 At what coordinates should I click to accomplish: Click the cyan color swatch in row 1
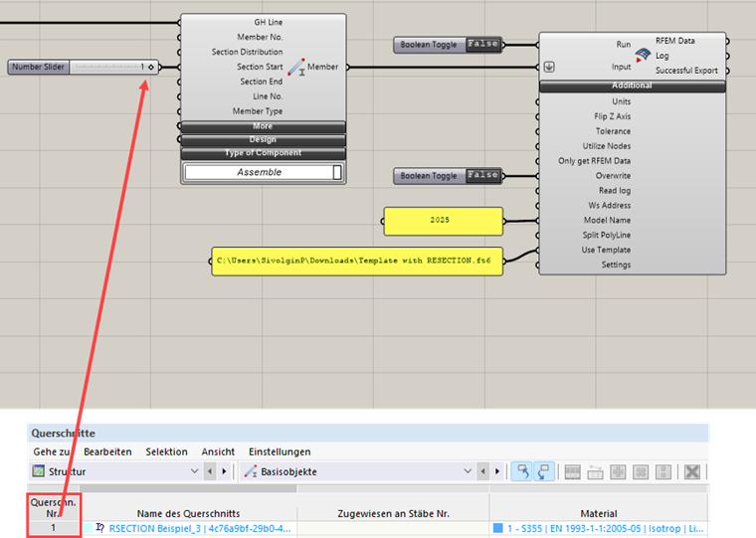click(88, 528)
